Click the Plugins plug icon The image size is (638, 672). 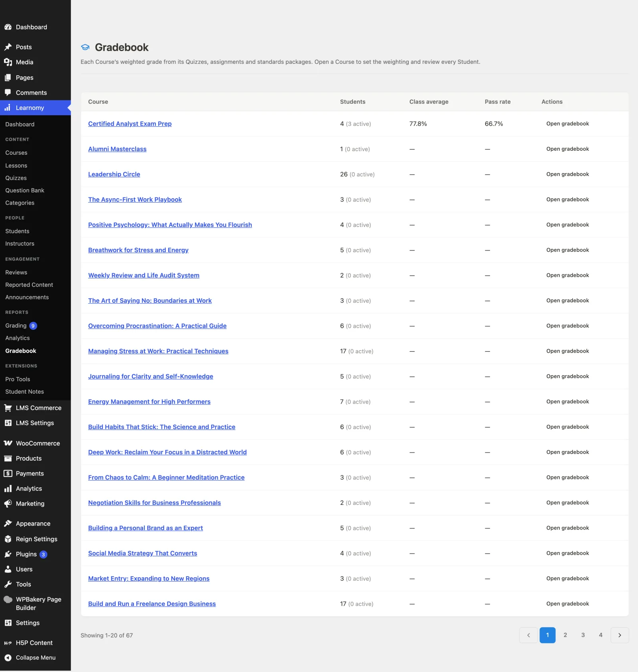(x=8, y=554)
